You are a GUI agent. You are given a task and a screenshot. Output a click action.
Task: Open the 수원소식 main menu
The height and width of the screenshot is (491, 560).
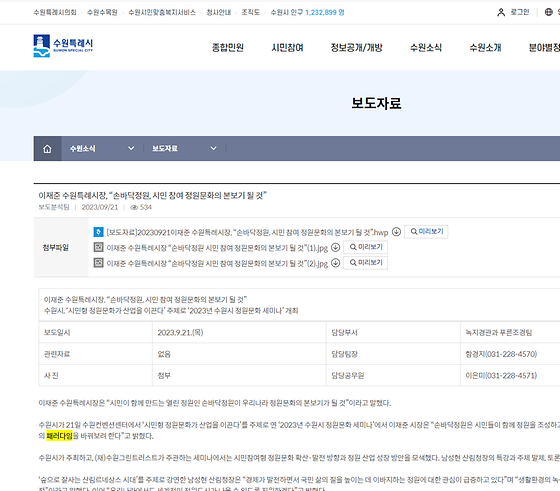pyautogui.click(x=426, y=47)
